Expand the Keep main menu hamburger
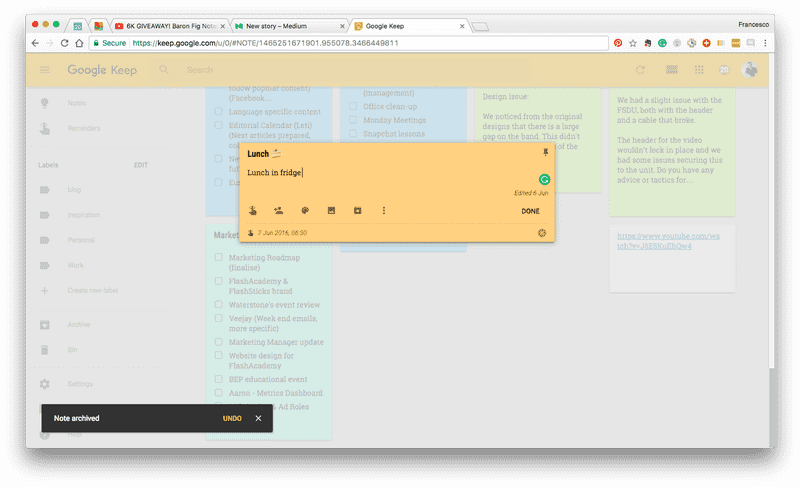800x487 pixels. pyautogui.click(x=44, y=70)
